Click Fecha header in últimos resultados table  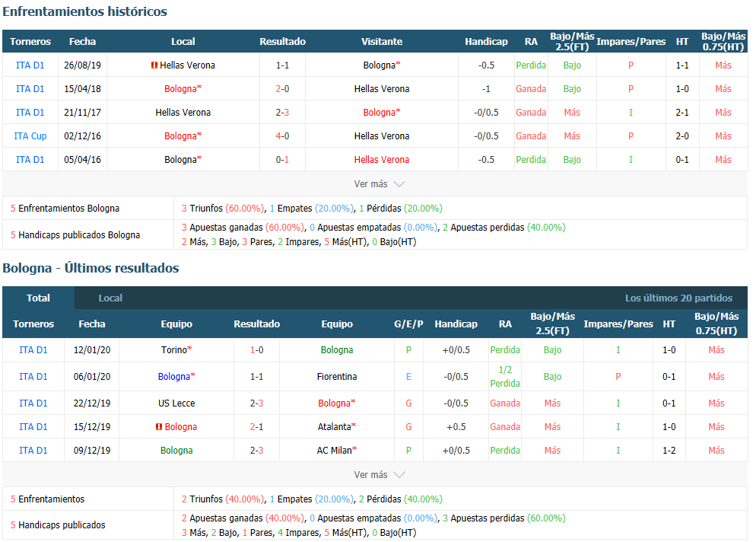pos(92,324)
